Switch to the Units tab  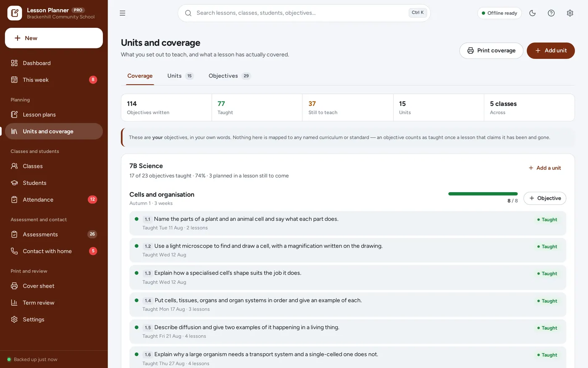click(180, 76)
